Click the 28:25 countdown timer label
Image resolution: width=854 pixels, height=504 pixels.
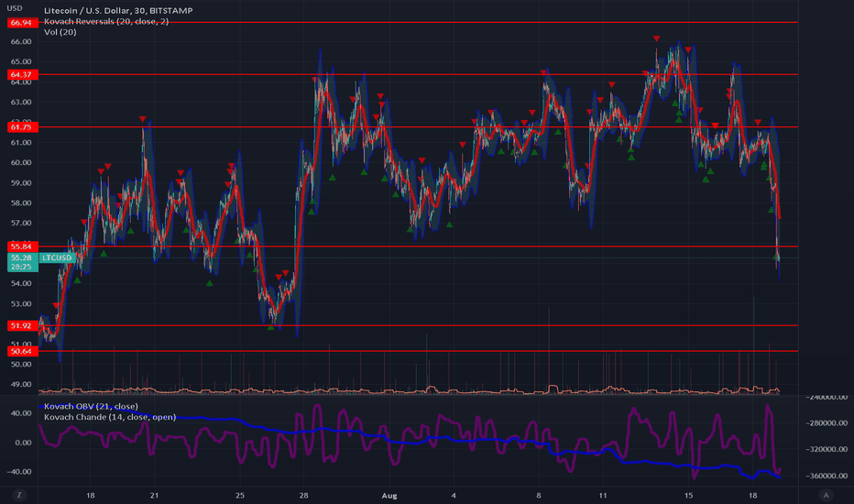[x=21, y=267]
